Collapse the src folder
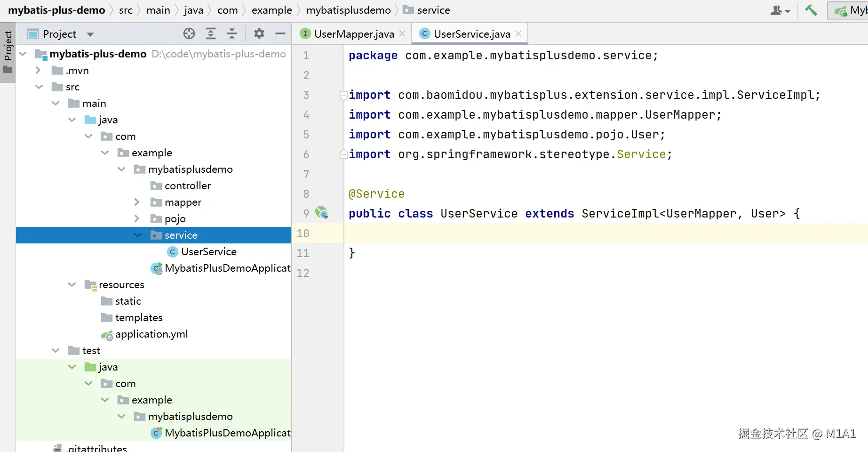Screen dimensions: 868x452 click(39, 87)
